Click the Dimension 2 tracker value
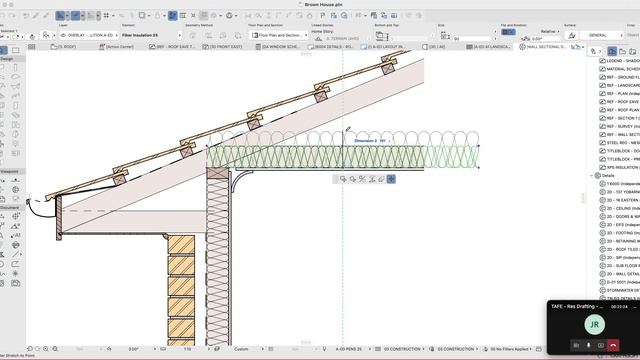The image size is (640, 360). tap(370, 141)
